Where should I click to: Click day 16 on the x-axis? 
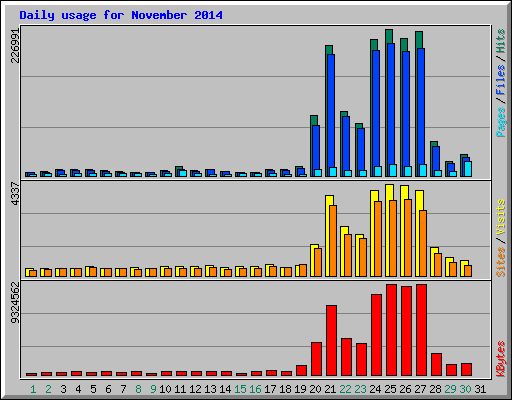click(x=255, y=389)
